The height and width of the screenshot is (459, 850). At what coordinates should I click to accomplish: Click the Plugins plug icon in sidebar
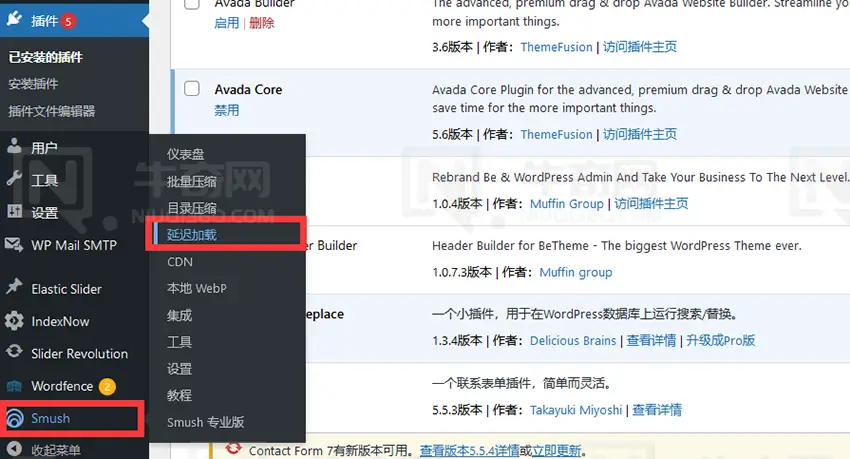(15, 20)
